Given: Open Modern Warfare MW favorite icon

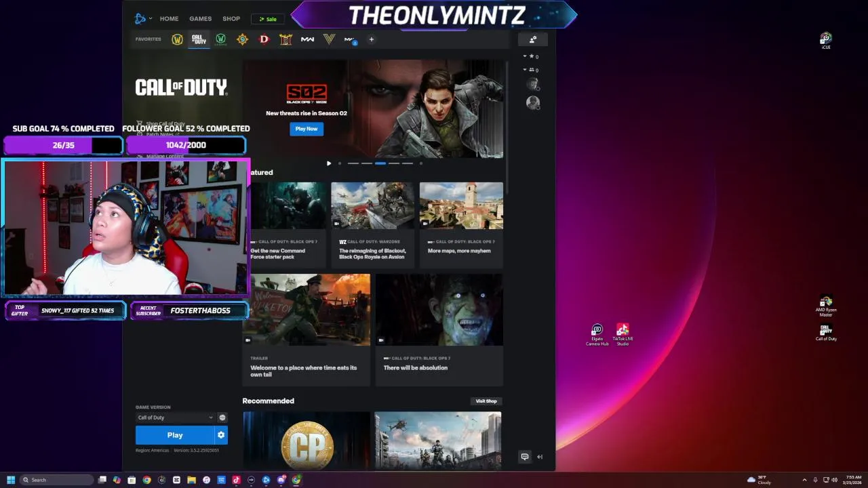Looking at the screenshot, I should click(307, 39).
